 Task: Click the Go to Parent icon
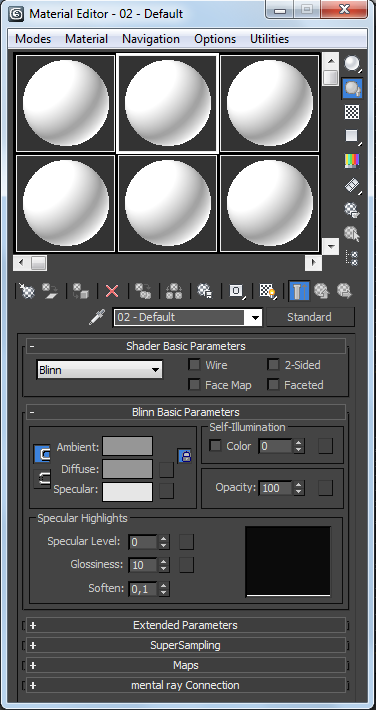pyautogui.click(x=321, y=291)
